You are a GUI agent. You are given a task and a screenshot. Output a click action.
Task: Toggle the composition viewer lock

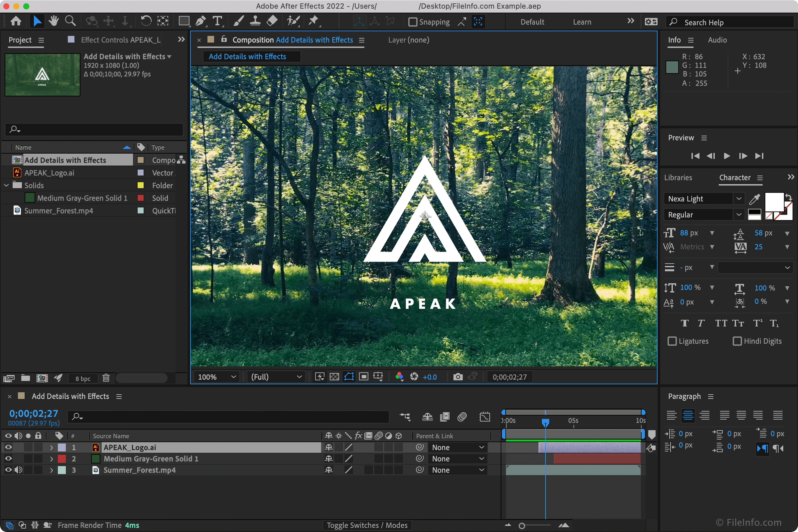(224, 39)
